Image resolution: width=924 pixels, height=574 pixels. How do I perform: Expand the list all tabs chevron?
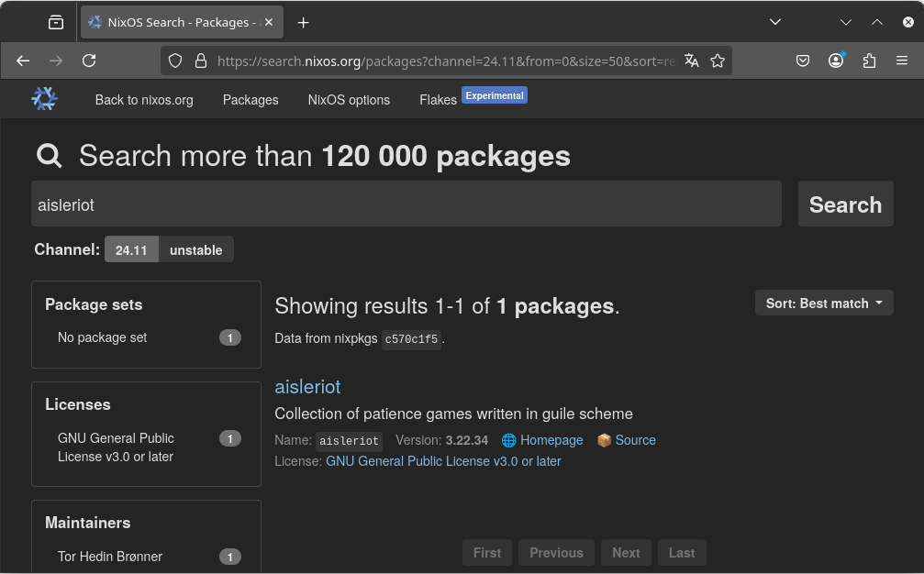coord(775,22)
